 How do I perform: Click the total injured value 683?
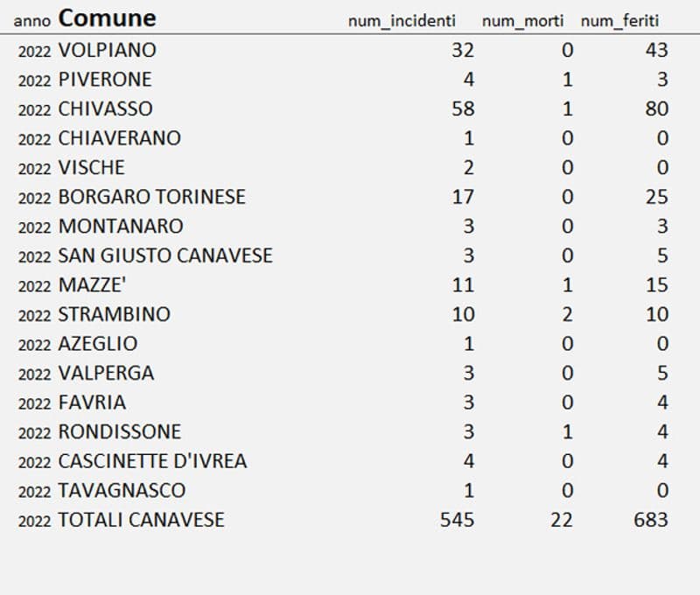[650, 520]
